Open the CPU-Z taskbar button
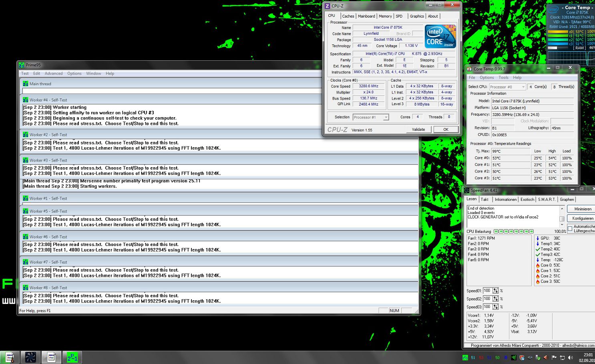The height and width of the screenshot is (364, 595). click(51, 357)
